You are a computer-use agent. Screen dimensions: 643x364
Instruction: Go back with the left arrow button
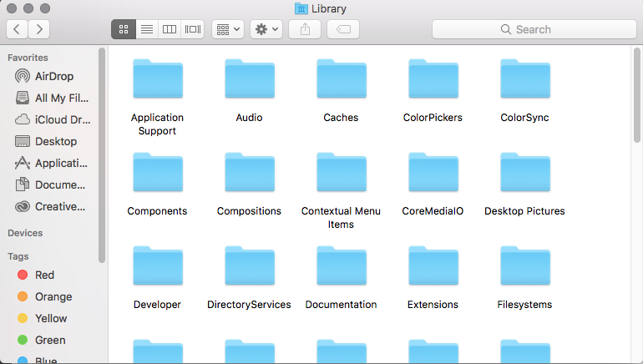(18, 29)
